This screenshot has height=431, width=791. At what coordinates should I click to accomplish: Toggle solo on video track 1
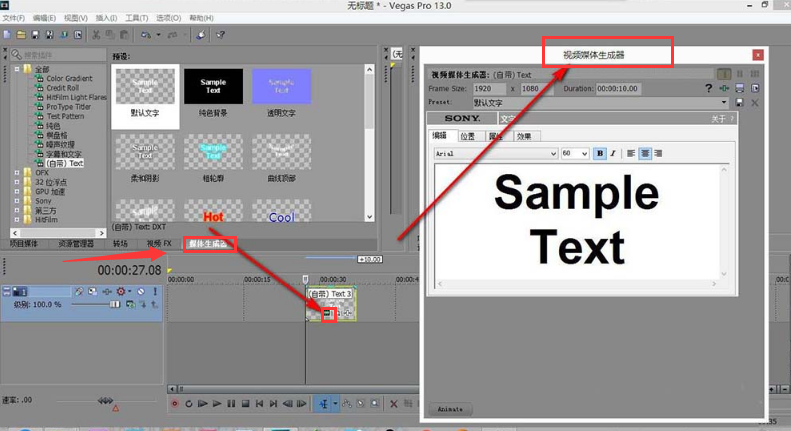click(x=155, y=292)
